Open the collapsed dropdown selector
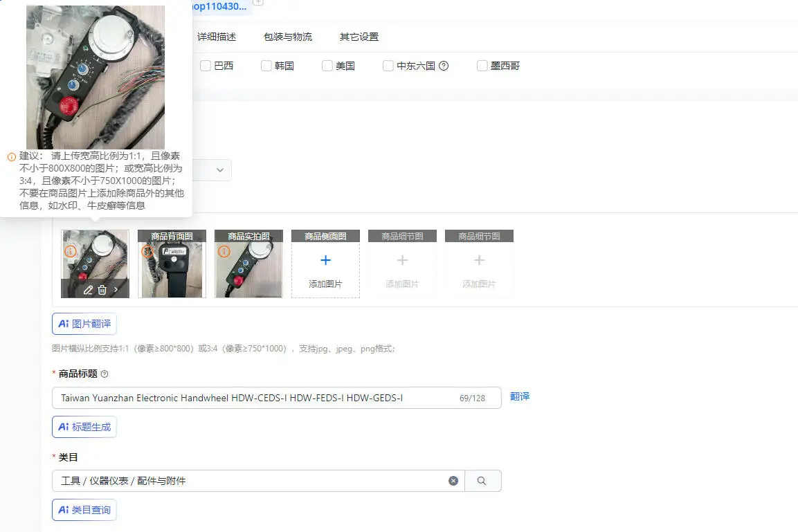Screen dimensions: 798x532 tap(219, 169)
